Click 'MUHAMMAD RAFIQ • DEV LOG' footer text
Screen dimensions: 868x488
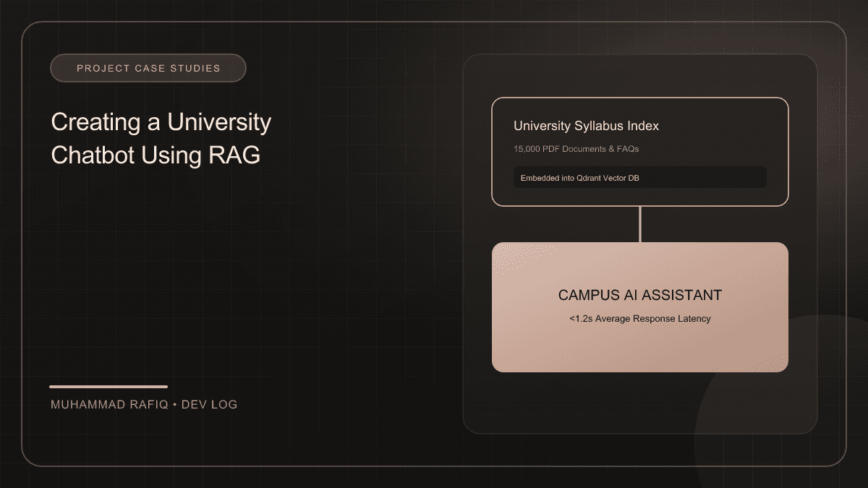(144, 405)
